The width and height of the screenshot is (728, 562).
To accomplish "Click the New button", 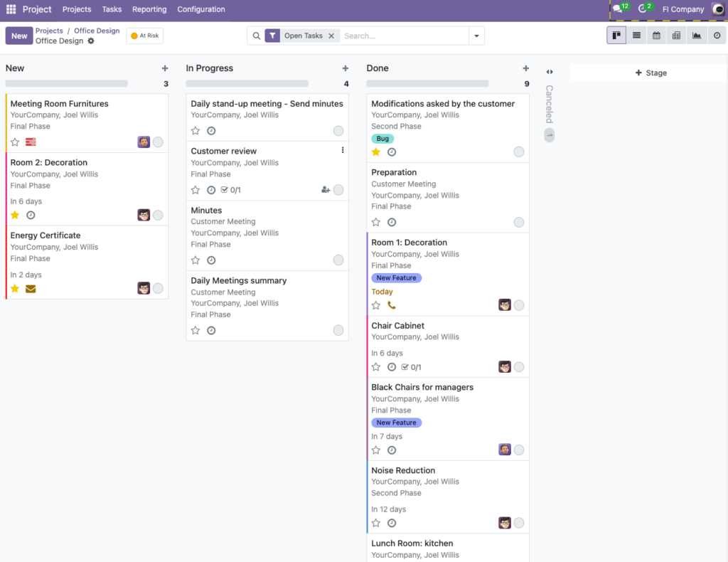I will (19, 36).
